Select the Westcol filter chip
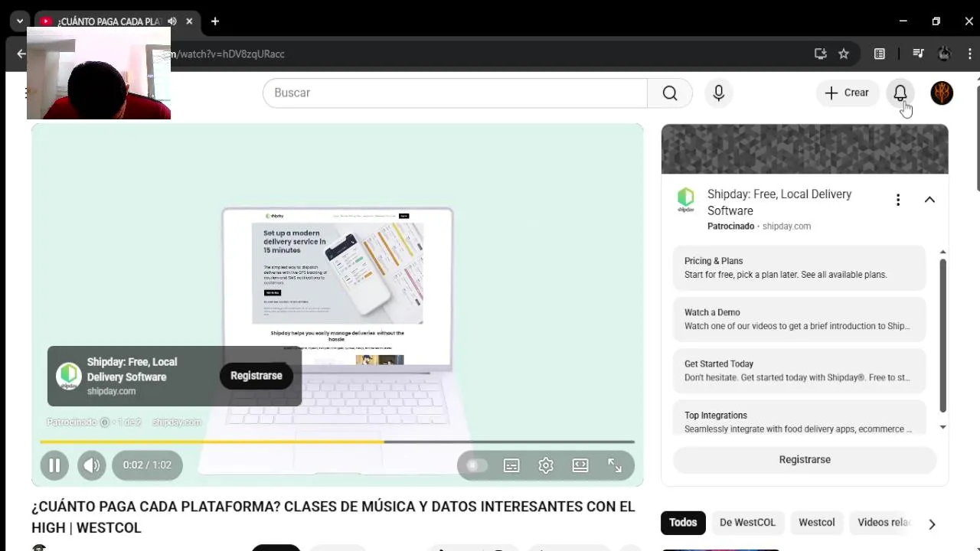980x551 pixels. (x=817, y=523)
